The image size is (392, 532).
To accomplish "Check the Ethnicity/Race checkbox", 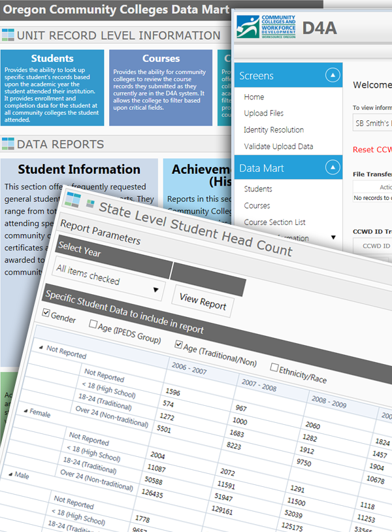I will pos(274,367).
